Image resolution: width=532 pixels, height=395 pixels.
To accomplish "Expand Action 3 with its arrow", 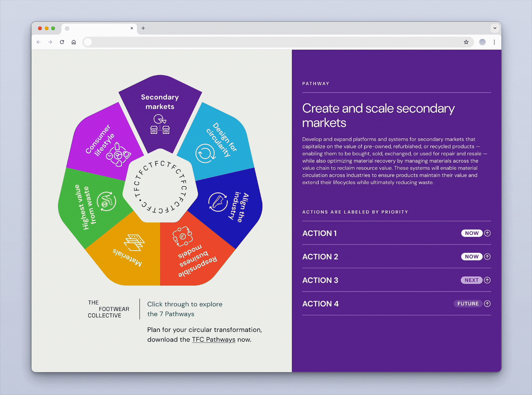I will [x=487, y=280].
